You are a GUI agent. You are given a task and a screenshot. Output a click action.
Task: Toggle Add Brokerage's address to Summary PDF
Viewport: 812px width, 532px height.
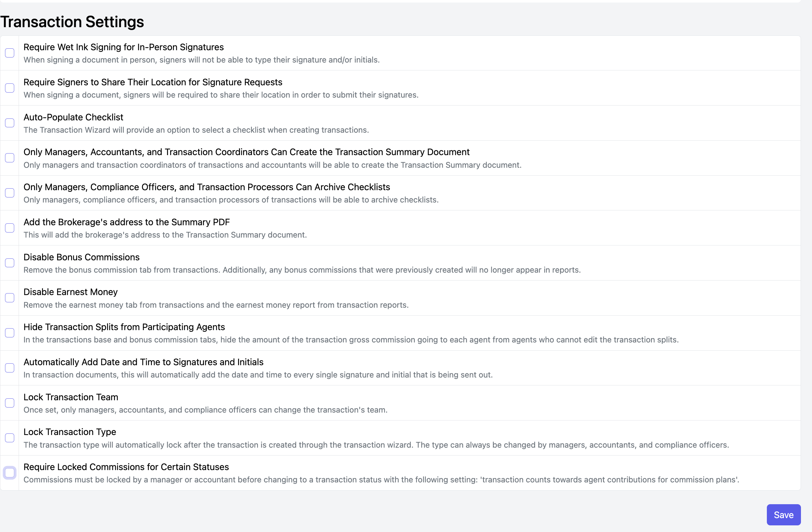click(x=9, y=228)
